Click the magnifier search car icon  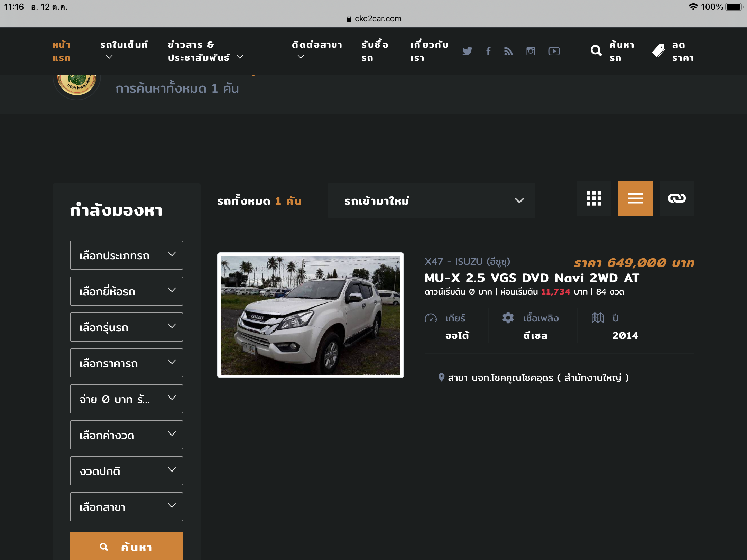point(596,51)
